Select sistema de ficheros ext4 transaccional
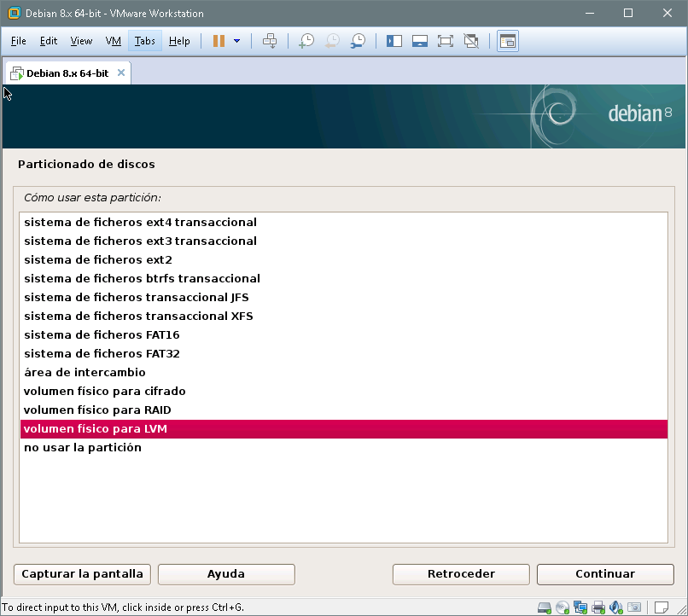 click(x=140, y=222)
